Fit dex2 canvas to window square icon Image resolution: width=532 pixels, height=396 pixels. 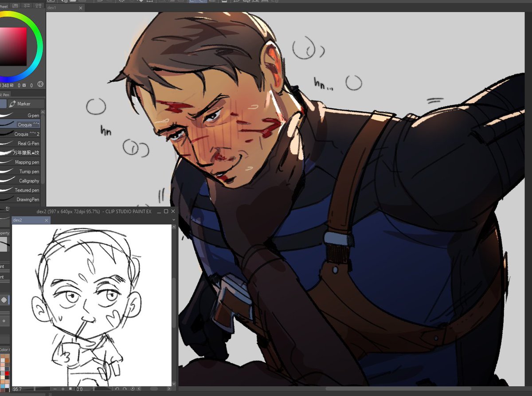pos(70,389)
